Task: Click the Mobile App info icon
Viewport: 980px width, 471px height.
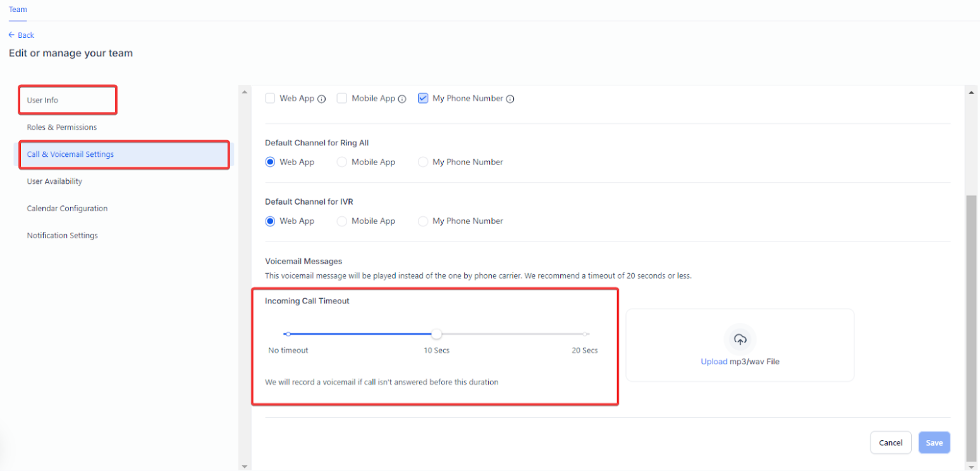Action: point(402,99)
